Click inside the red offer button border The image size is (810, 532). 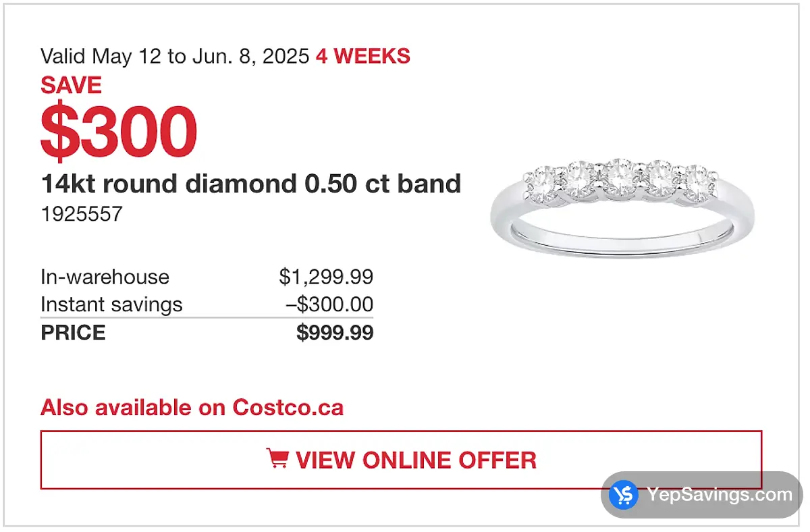pos(402,460)
